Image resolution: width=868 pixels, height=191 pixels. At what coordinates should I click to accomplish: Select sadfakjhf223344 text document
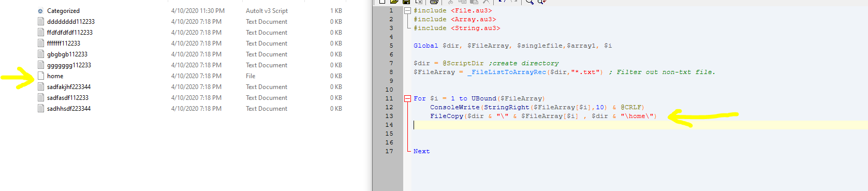69,87
